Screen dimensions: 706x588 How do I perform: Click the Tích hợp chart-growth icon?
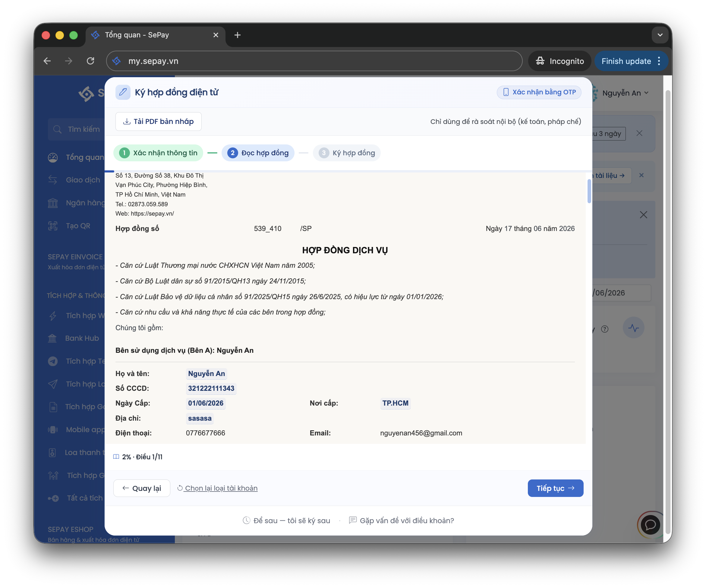pos(53,476)
